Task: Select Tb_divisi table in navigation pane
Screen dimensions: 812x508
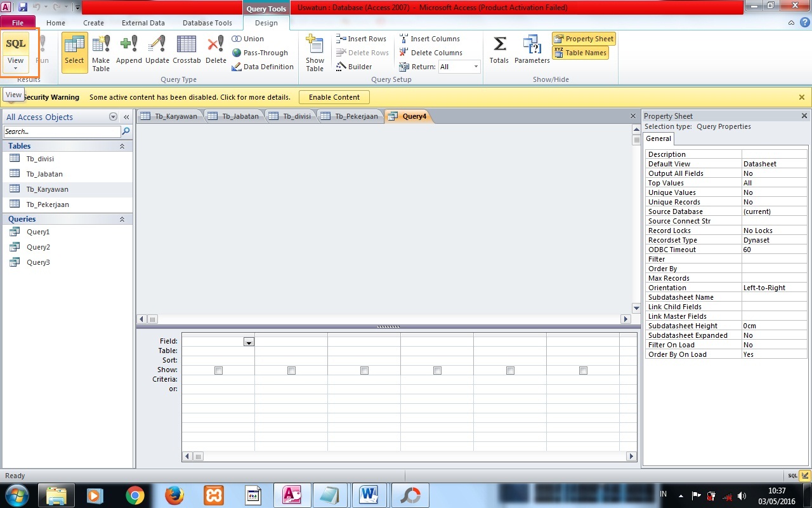Action: (40, 159)
